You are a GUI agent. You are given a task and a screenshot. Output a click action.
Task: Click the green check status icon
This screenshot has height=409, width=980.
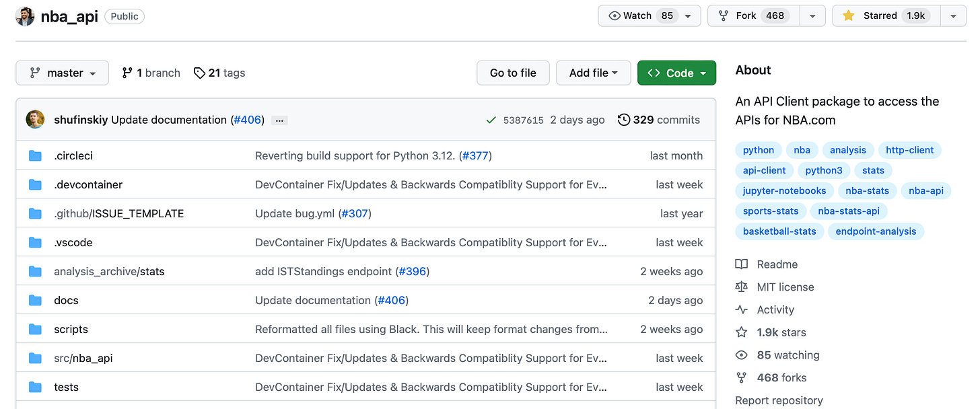click(491, 120)
